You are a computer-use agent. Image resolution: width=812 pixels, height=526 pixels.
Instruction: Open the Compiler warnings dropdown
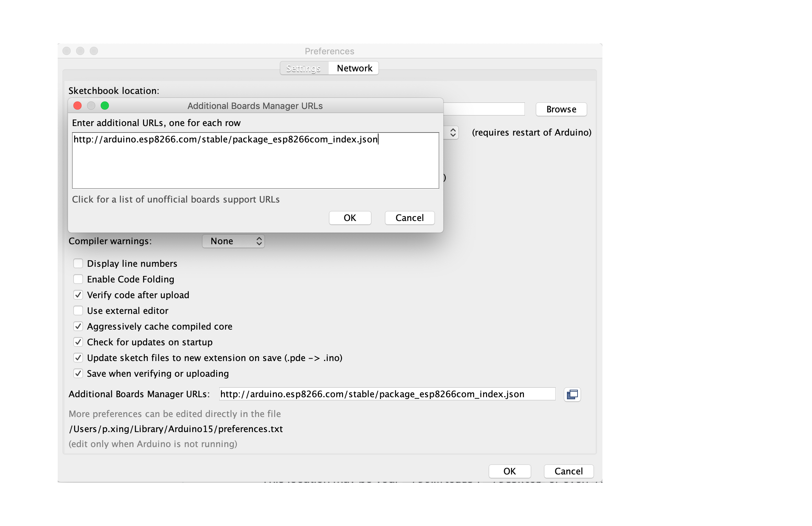[x=233, y=241]
